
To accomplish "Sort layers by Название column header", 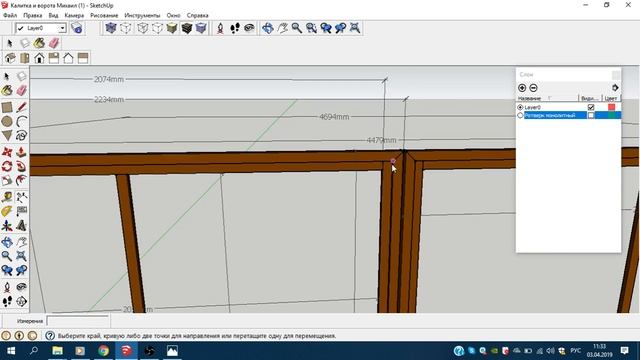I will click(548, 98).
